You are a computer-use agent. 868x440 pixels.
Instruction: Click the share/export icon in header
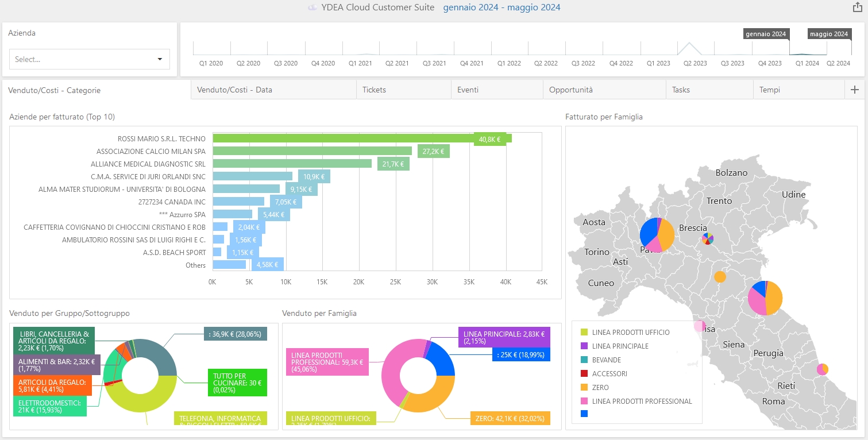857,7
